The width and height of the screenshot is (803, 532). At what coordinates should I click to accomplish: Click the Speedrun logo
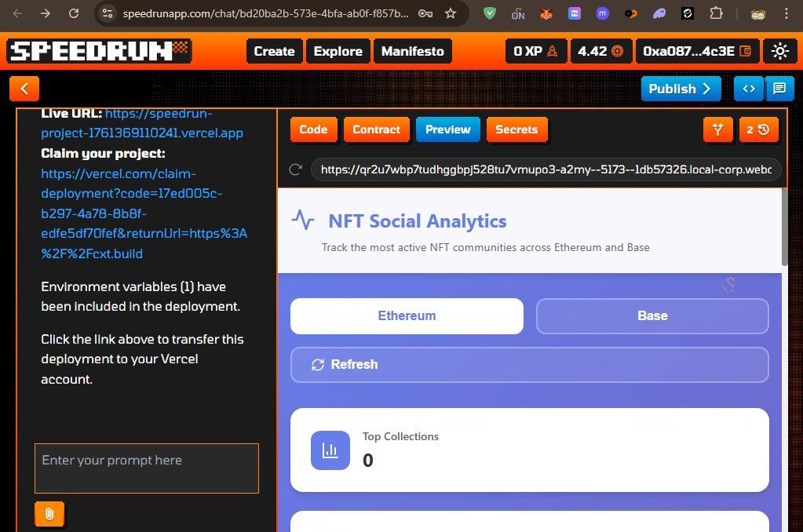pyautogui.click(x=100, y=51)
